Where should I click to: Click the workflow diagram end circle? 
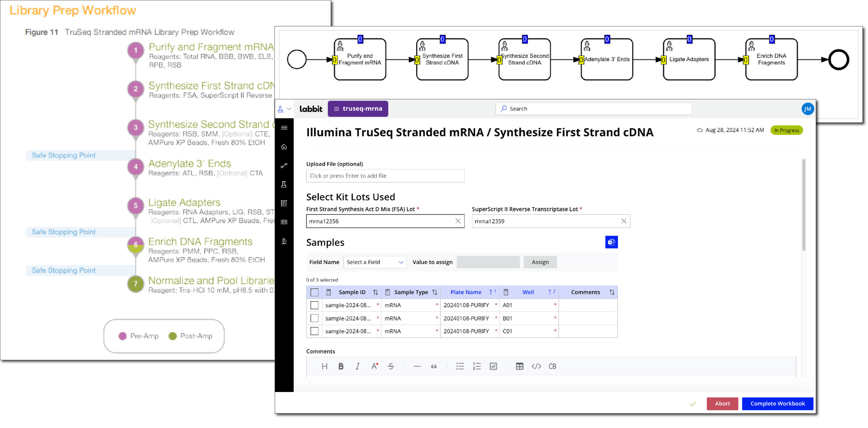(x=838, y=59)
